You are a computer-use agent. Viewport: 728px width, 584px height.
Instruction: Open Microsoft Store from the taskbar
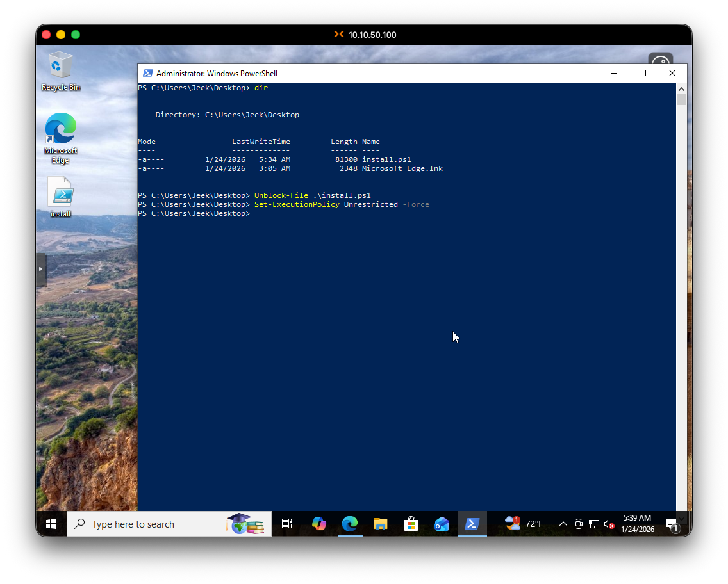(411, 524)
